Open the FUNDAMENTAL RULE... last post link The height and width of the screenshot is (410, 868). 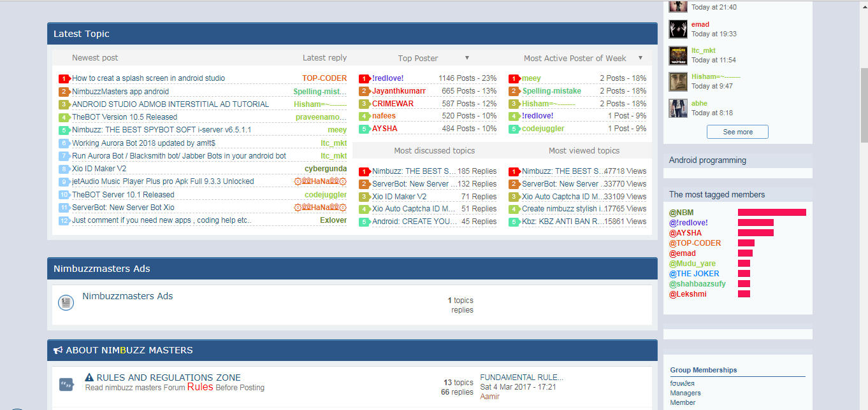521,377
